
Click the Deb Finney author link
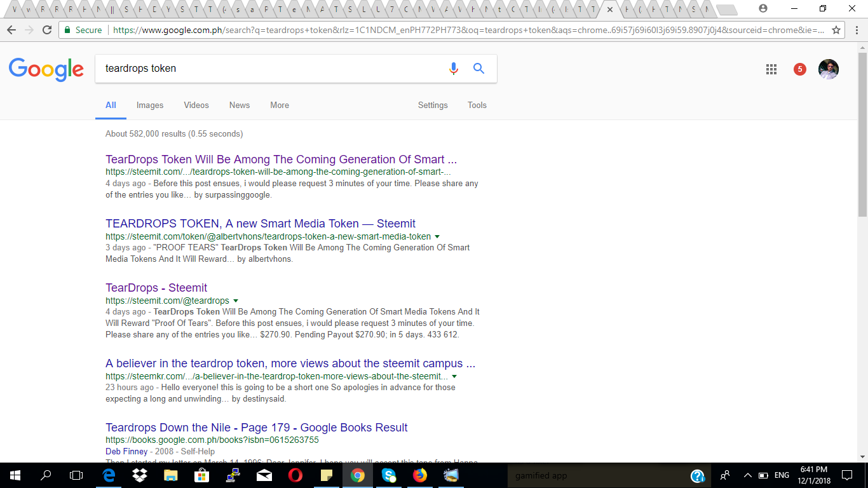pos(126,452)
